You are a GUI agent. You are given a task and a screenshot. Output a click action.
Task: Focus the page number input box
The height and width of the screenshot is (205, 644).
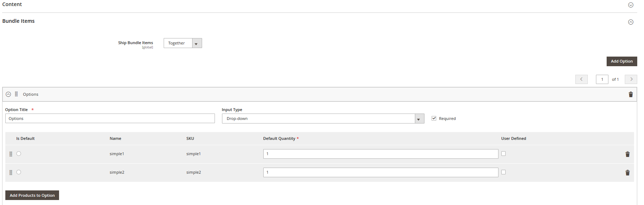(602, 79)
